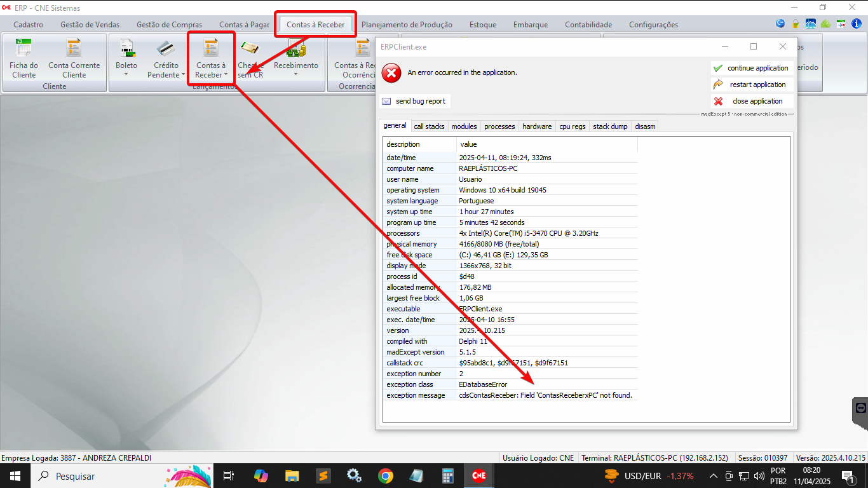Click continue application button
The height and width of the screenshot is (488, 868).
pos(752,68)
